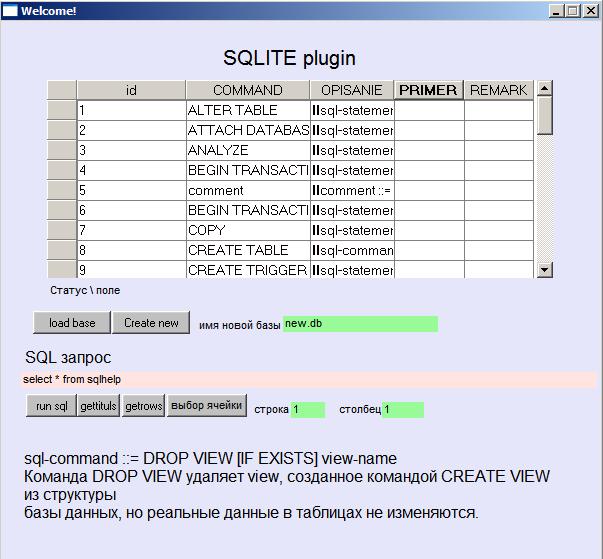Focus the SQL query field with select statement
Image resolution: width=603 pixels, height=559 pixels.
pyautogui.click(x=309, y=379)
